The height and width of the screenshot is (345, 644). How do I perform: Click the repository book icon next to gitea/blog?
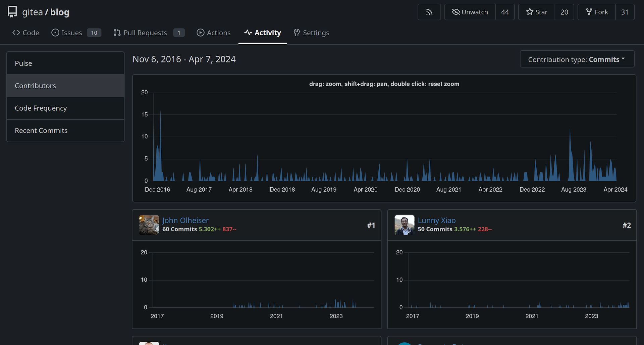[12, 11]
